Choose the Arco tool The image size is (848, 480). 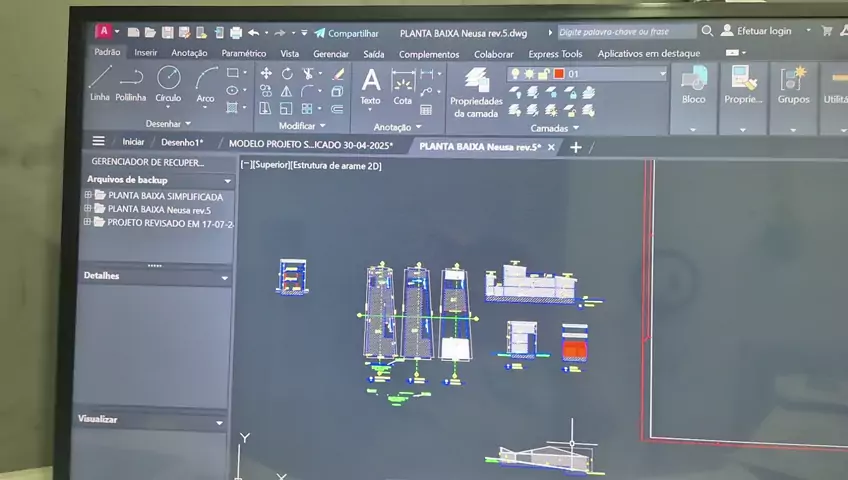tap(205, 83)
